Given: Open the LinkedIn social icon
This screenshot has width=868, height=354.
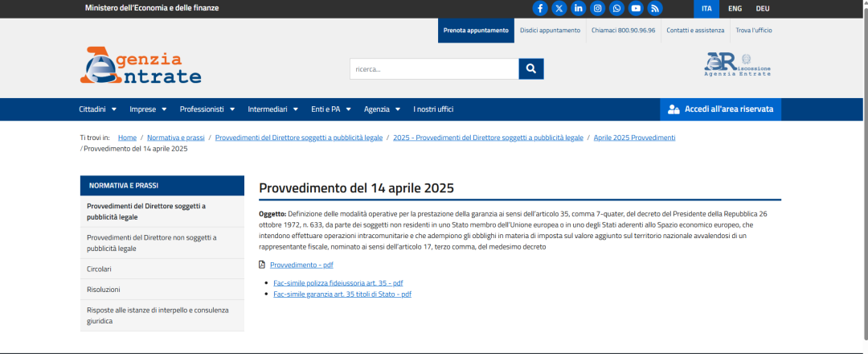Looking at the screenshot, I should (x=579, y=8).
